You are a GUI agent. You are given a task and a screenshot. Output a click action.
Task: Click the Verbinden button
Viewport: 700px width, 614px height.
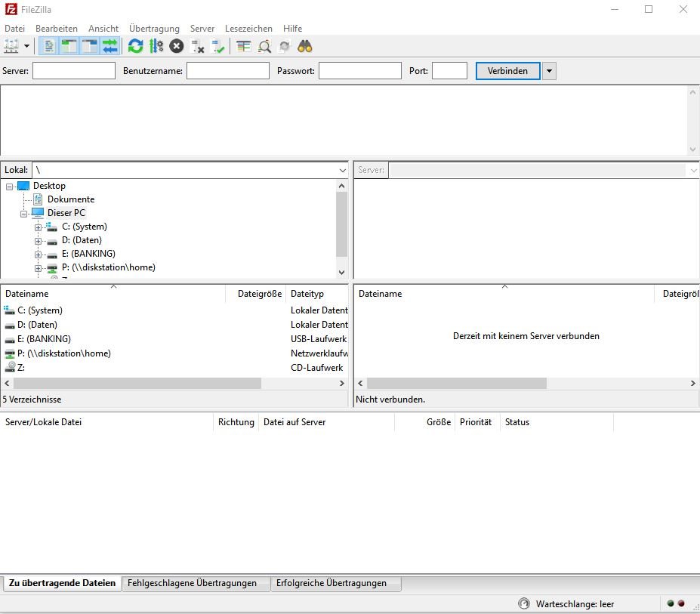[507, 71]
